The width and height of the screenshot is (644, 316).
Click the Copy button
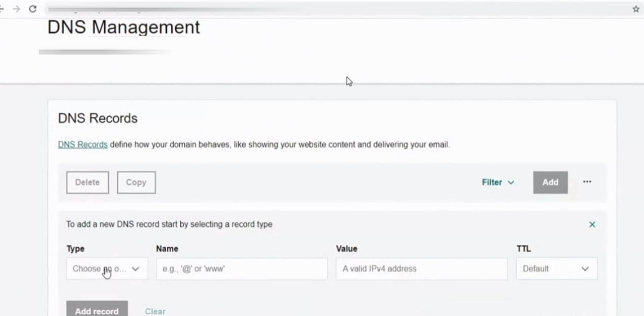[x=136, y=182]
